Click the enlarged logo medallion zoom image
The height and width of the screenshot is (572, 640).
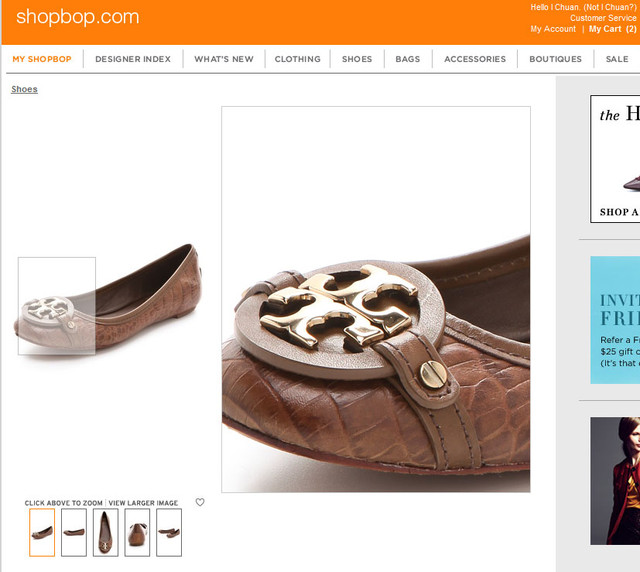[376, 299]
